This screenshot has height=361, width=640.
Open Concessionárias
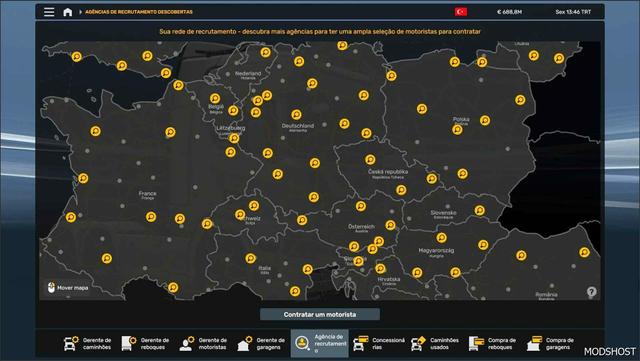(379, 343)
